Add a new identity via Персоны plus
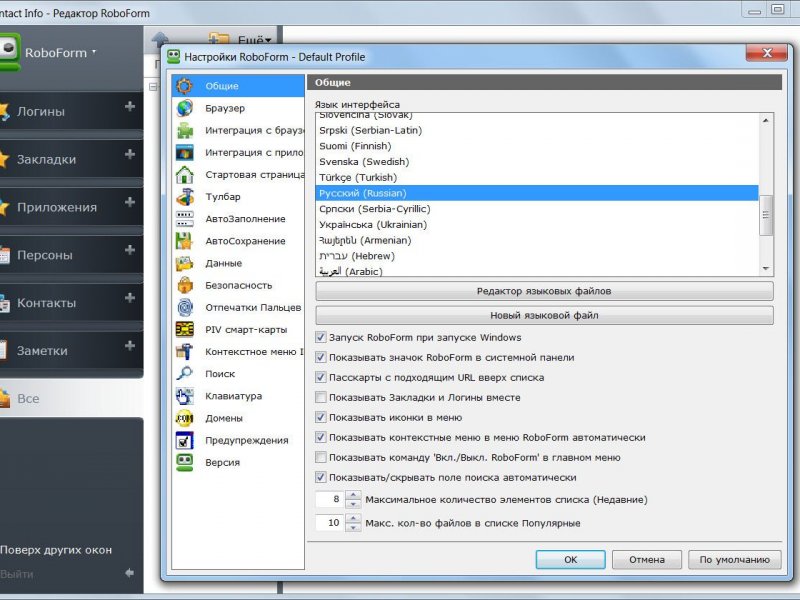The height and width of the screenshot is (600, 800). point(130,250)
